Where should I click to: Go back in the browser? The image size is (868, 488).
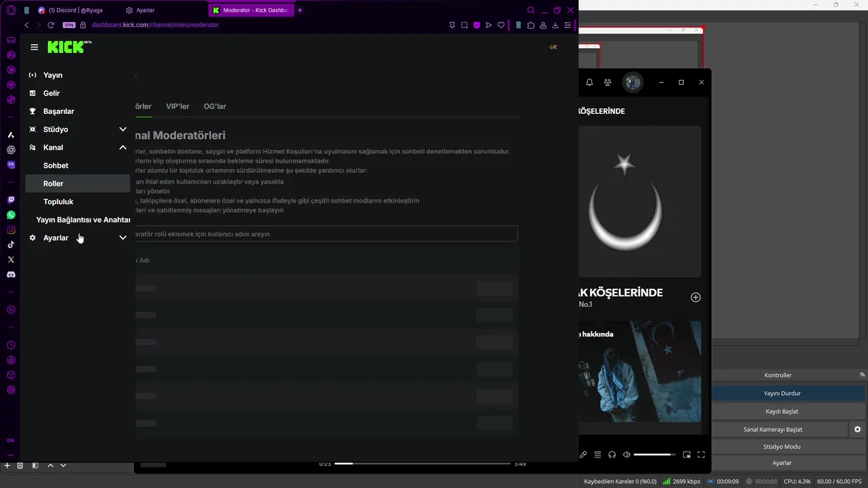coord(26,25)
